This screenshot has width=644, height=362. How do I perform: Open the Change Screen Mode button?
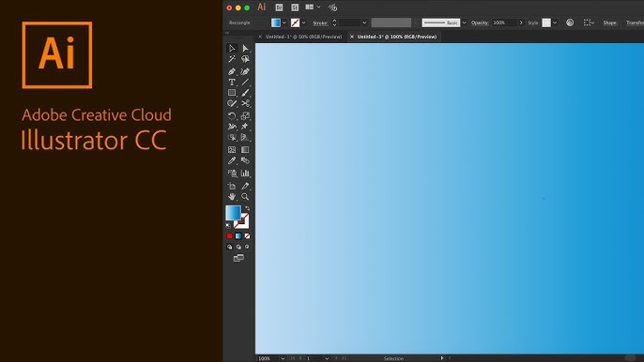point(238,258)
